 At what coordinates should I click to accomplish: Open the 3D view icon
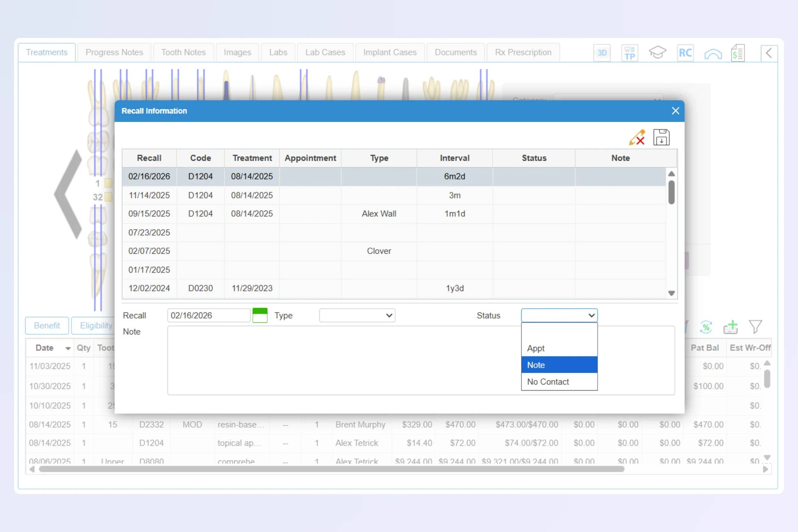click(602, 53)
